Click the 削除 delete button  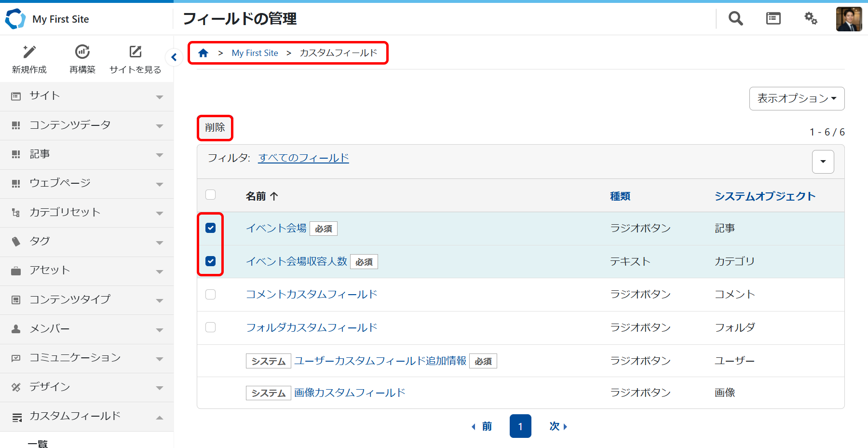point(215,128)
